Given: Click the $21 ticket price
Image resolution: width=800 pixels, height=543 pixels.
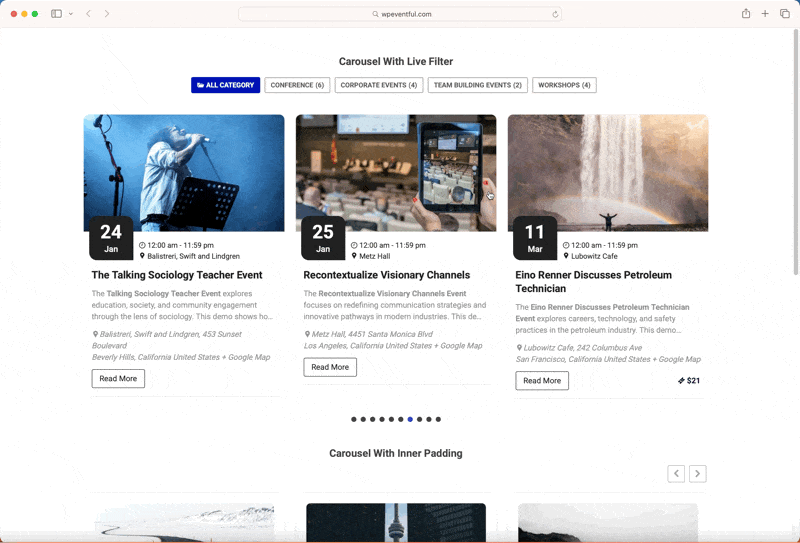Looking at the screenshot, I should (689, 381).
